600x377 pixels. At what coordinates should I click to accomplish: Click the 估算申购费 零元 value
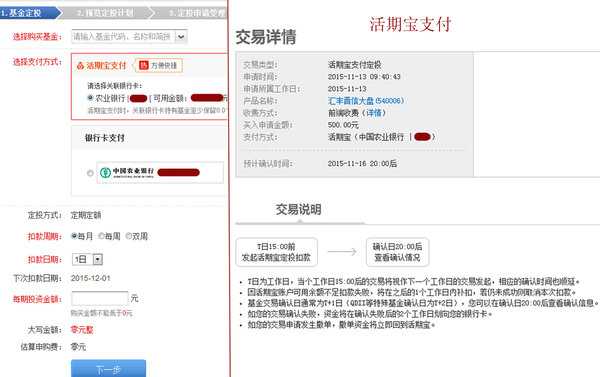coord(78,347)
